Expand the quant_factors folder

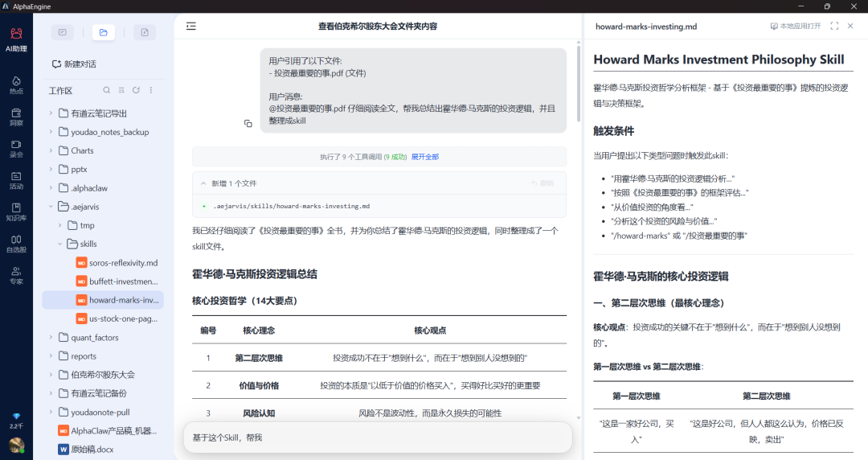pos(51,338)
